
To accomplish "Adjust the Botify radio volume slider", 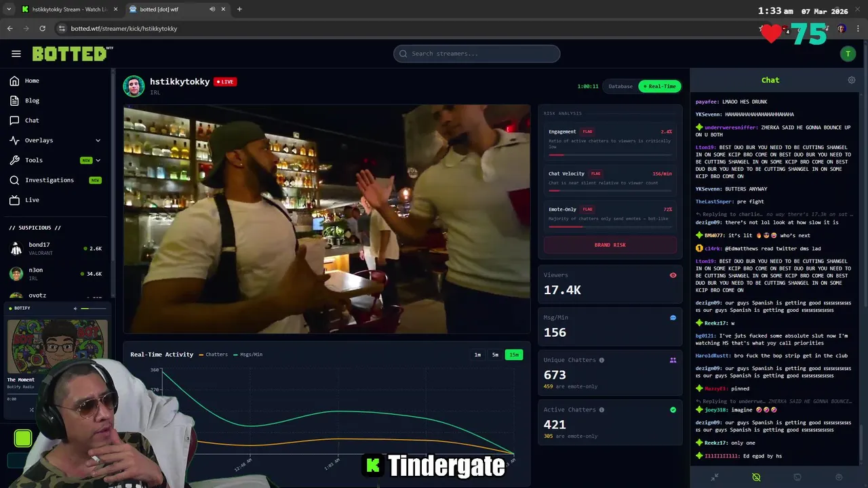I will point(94,308).
